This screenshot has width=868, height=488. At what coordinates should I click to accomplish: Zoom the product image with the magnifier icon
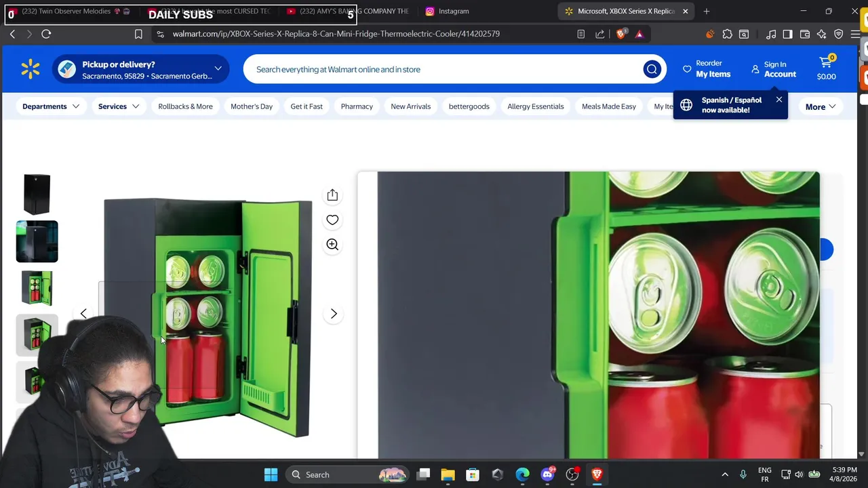point(332,245)
